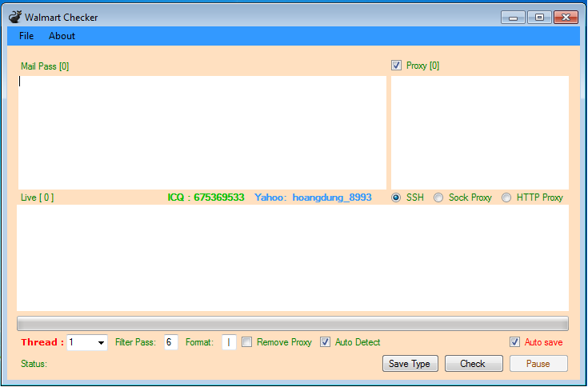The width and height of the screenshot is (588, 387).
Task: Click the Yahoo: hoangdung_8993 text
Action: 313,197
